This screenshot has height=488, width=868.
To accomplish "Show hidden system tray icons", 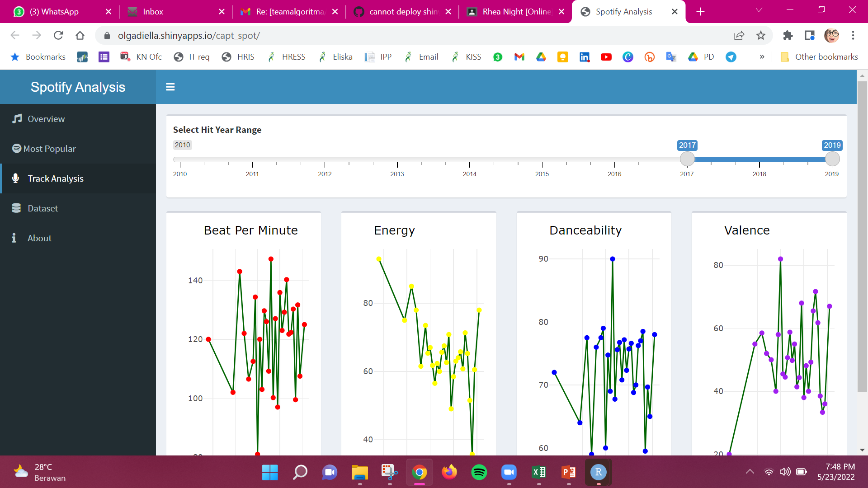I will (x=750, y=472).
